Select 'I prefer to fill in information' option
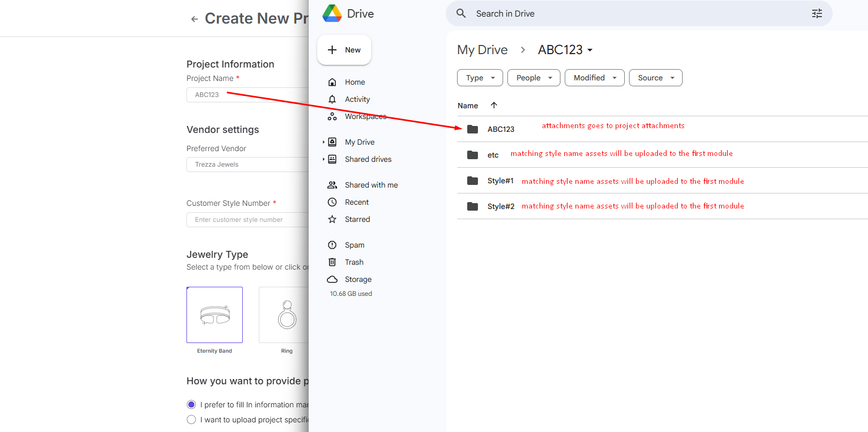 pyautogui.click(x=191, y=405)
